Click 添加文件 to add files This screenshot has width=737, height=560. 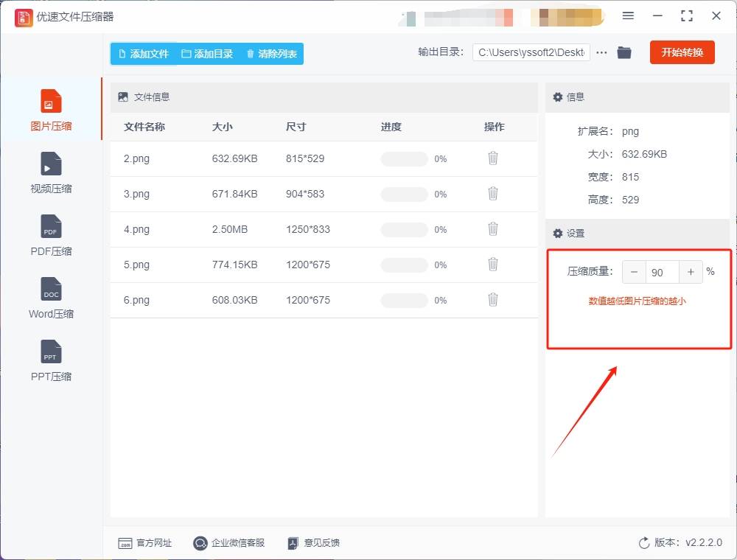point(144,54)
